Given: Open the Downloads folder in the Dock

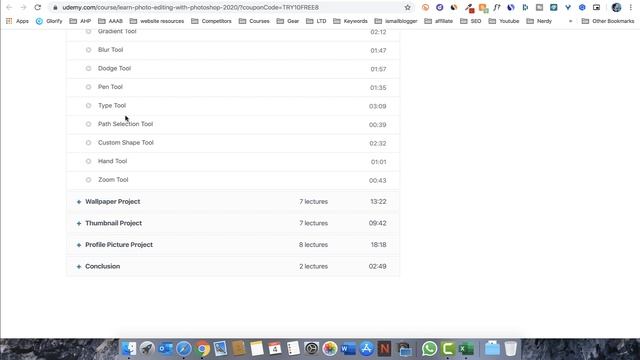Looking at the screenshot, I should (x=492, y=349).
